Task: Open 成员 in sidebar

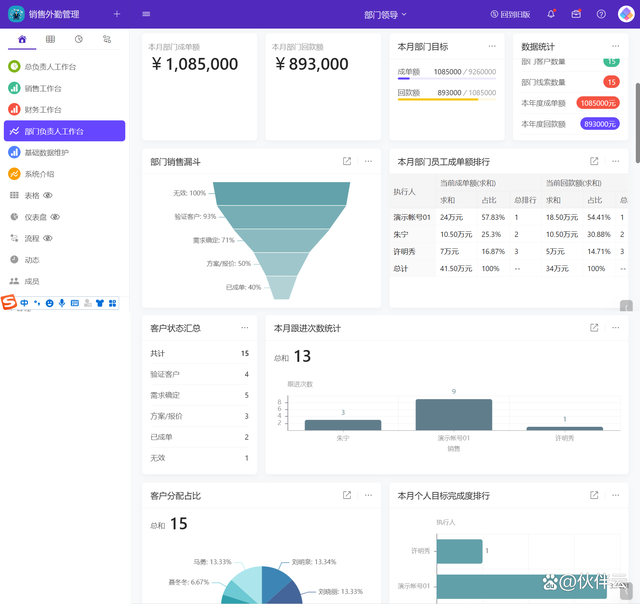Action: click(x=64, y=281)
